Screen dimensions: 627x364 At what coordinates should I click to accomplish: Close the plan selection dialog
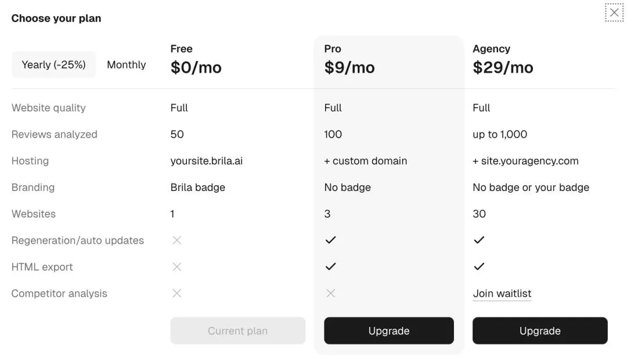coord(614,12)
